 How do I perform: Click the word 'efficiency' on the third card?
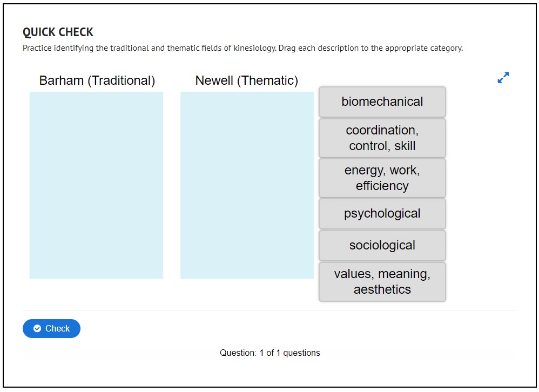point(382,186)
